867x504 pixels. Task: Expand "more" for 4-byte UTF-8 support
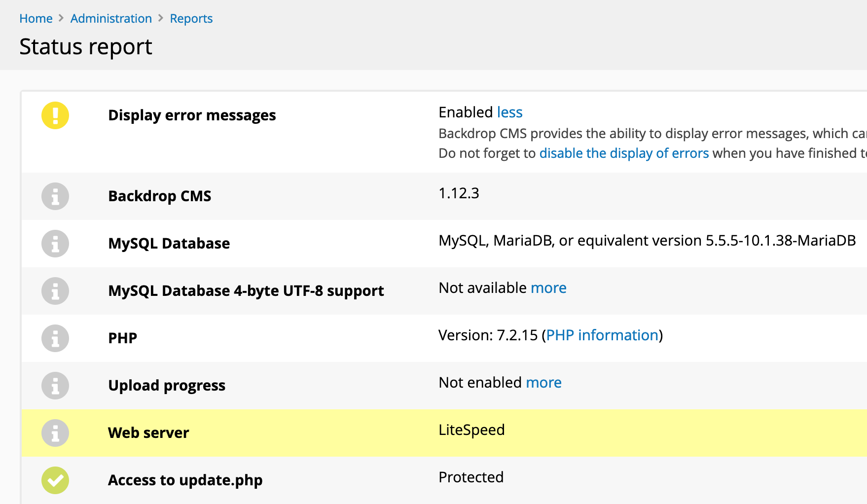tap(548, 288)
